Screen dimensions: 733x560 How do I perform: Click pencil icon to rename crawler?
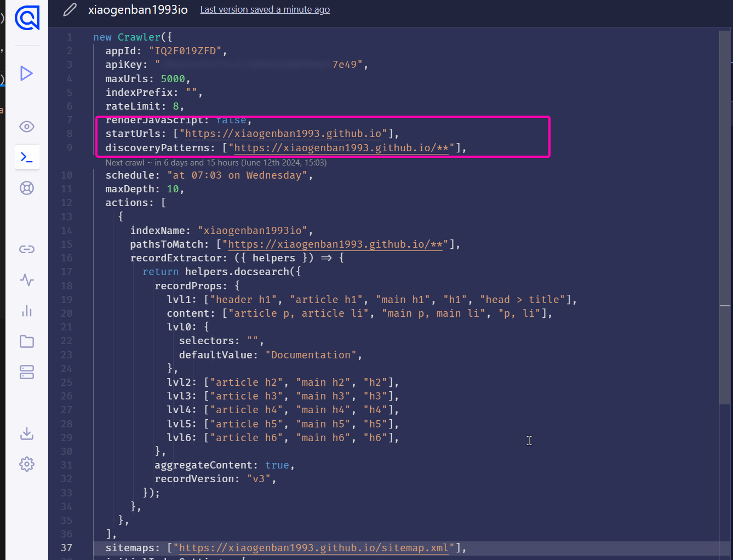tap(70, 10)
